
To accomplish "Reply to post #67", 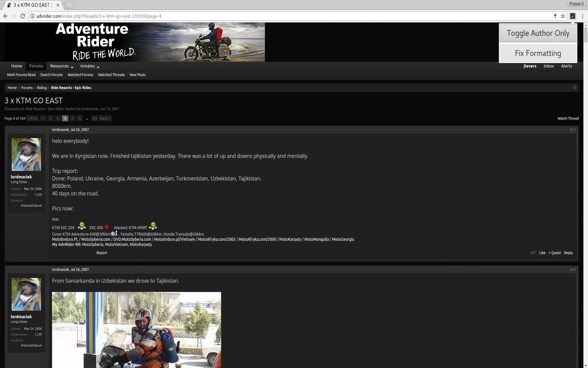I will point(568,253).
